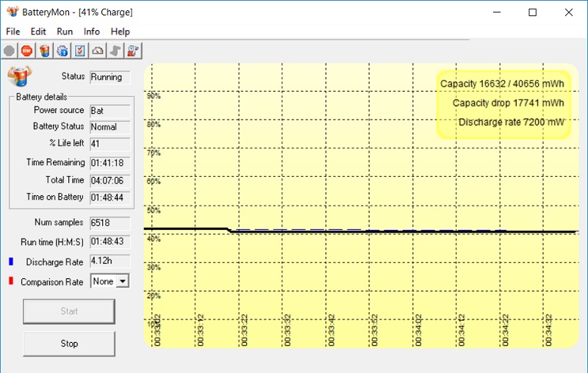Click the Capacity drop 17741 mWh text
Screen dimensions: 588x373
(x=508, y=103)
